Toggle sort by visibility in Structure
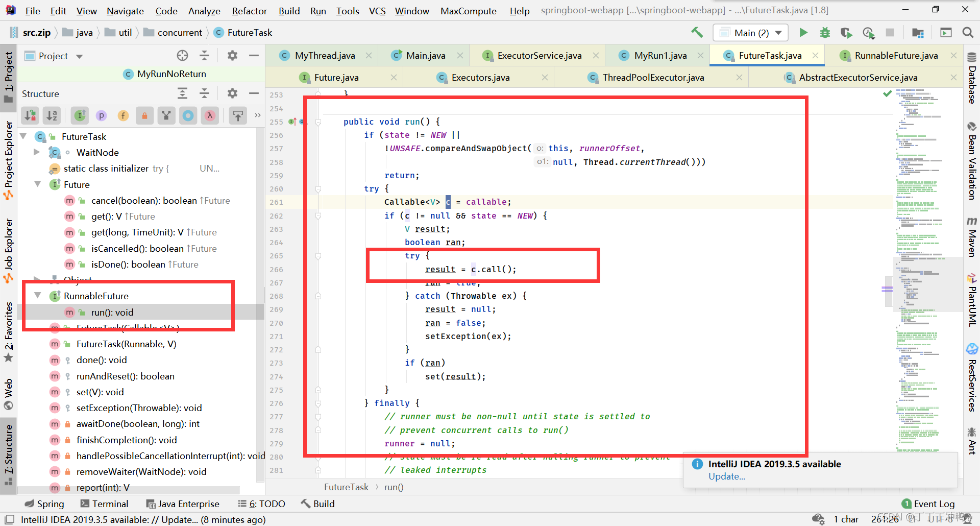The width and height of the screenshot is (980, 526). coord(31,115)
